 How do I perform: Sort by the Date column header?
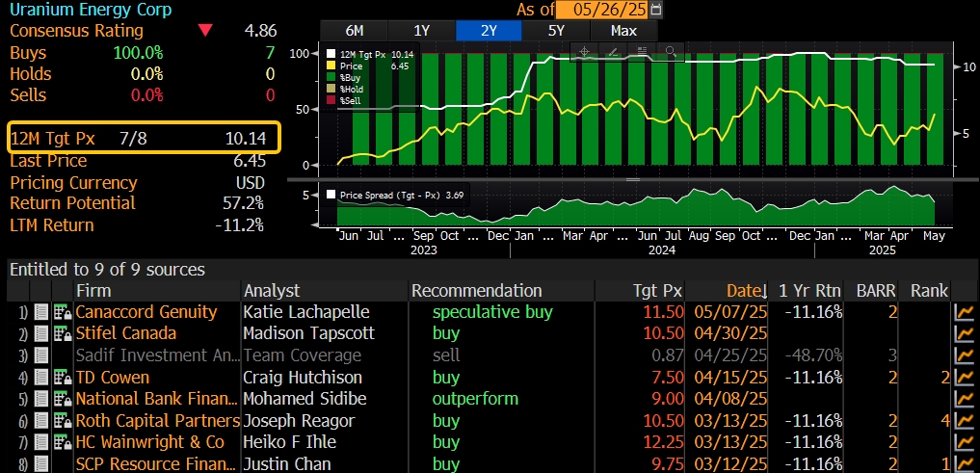[740, 290]
